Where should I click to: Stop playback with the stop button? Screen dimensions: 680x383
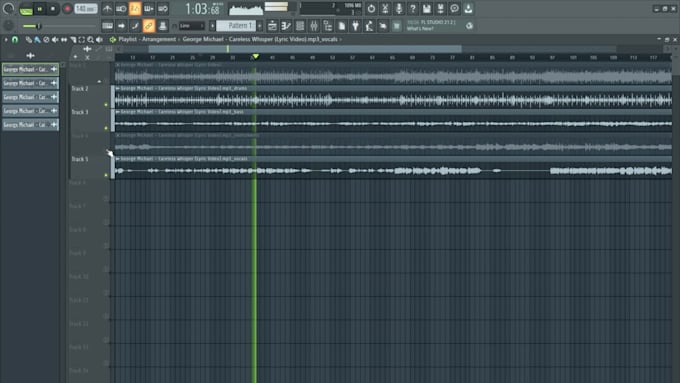pyautogui.click(x=53, y=9)
